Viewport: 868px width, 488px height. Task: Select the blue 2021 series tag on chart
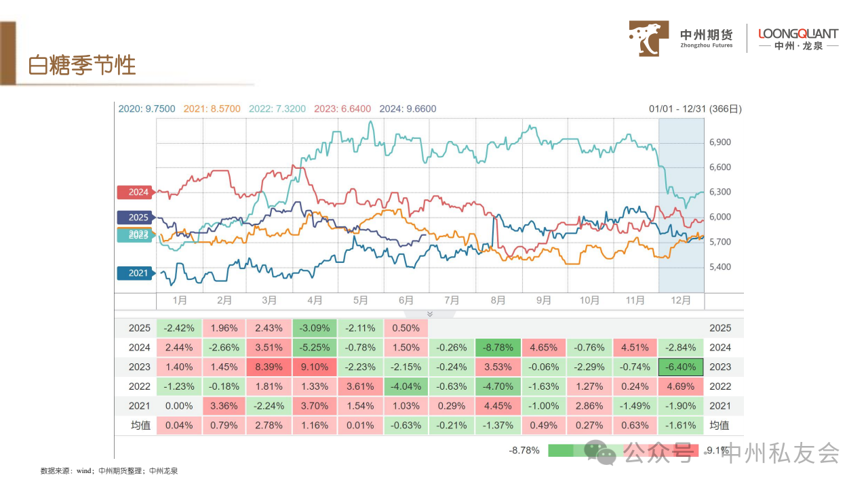click(136, 273)
